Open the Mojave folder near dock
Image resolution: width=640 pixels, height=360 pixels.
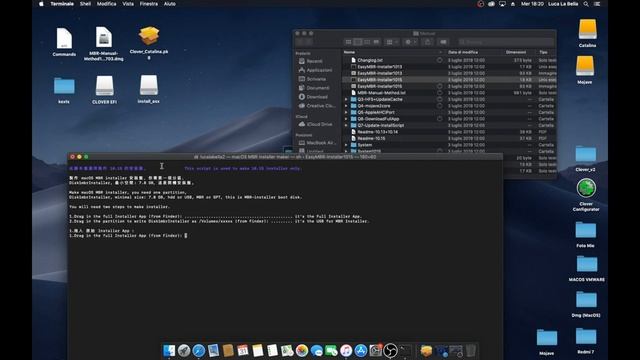point(547,338)
